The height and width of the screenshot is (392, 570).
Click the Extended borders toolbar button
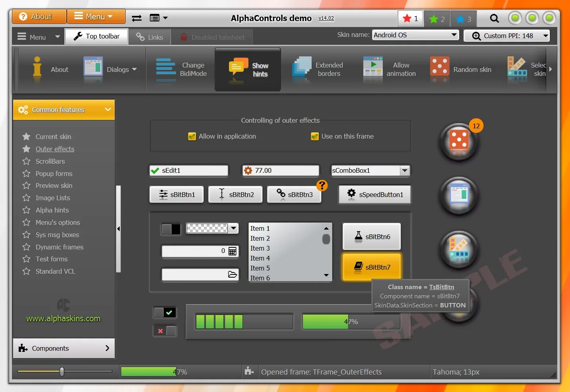pos(318,70)
